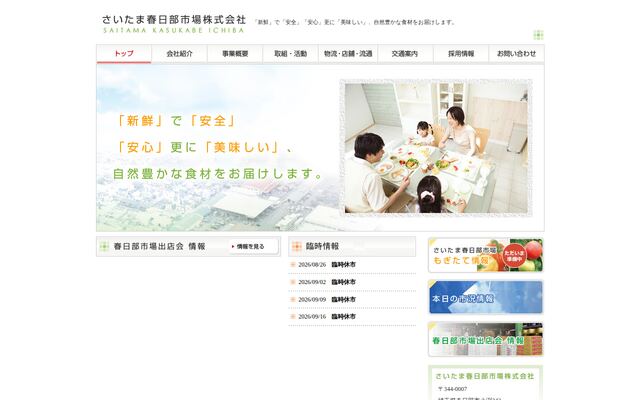Click the bullet icon beside the 2026/08/26 entry
This screenshot has height=400, width=640.
[x=293, y=264]
